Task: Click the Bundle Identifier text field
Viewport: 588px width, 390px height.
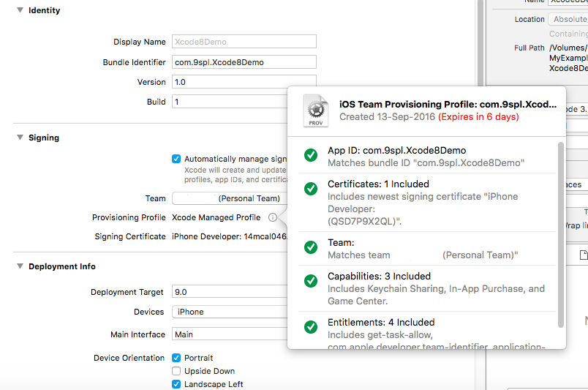Action: tap(244, 62)
